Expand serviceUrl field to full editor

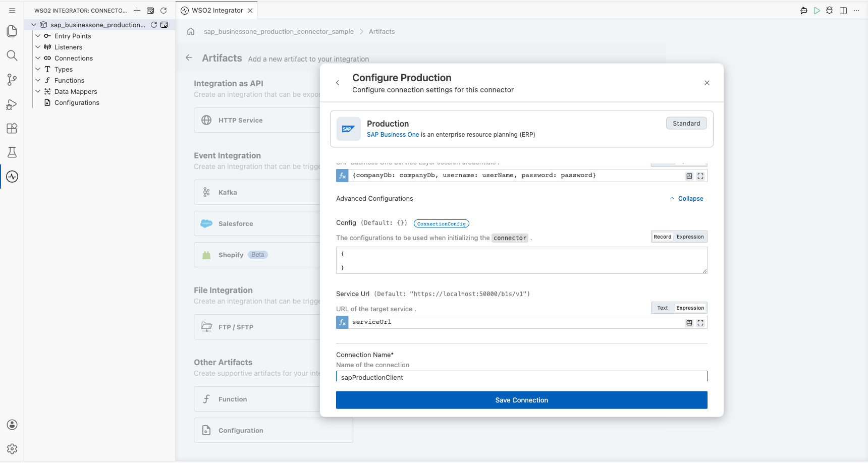coord(700,323)
